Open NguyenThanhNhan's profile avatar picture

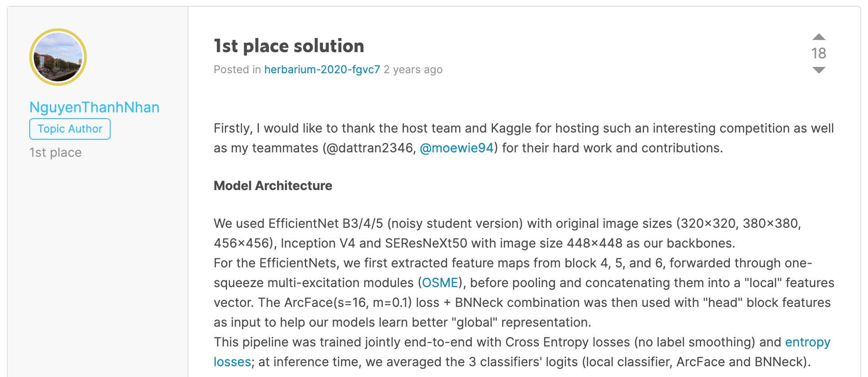tap(58, 57)
